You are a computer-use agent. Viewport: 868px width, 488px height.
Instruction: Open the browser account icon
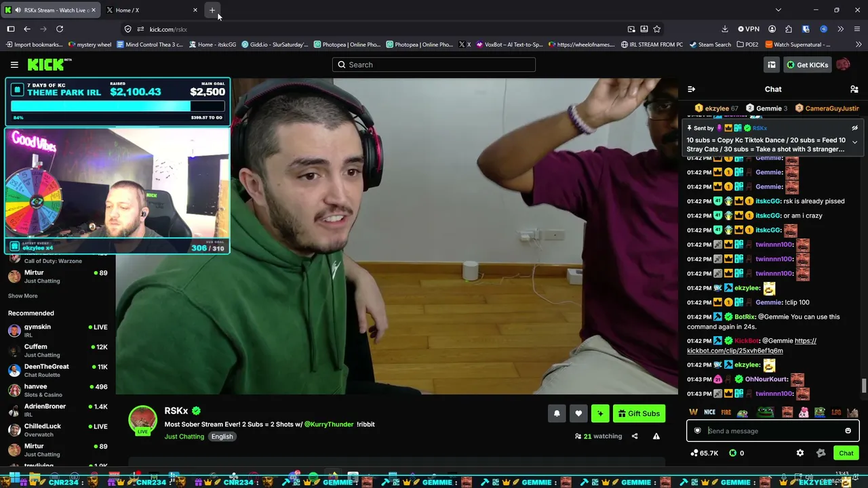[x=772, y=29]
